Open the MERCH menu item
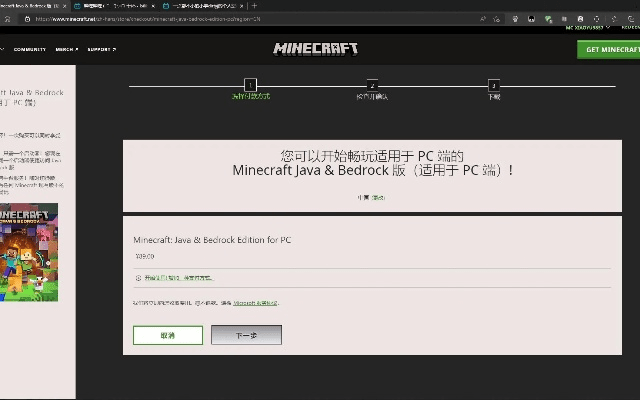Image resolution: width=640 pixels, height=400 pixels. pyautogui.click(x=67, y=49)
